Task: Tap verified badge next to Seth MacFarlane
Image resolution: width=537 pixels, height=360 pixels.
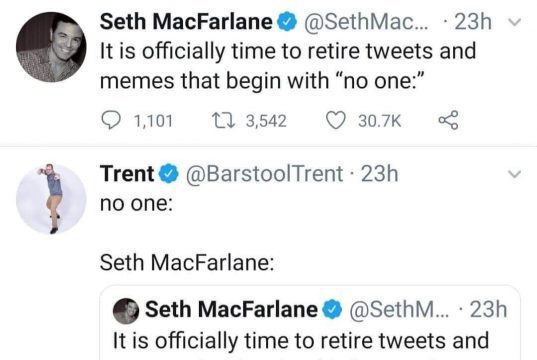Action: (x=287, y=22)
